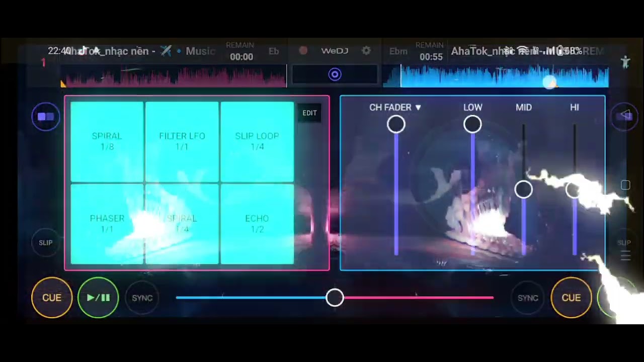Trigger the ECHO 1/2 effect pad
The width and height of the screenshot is (644, 362).
(257, 224)
